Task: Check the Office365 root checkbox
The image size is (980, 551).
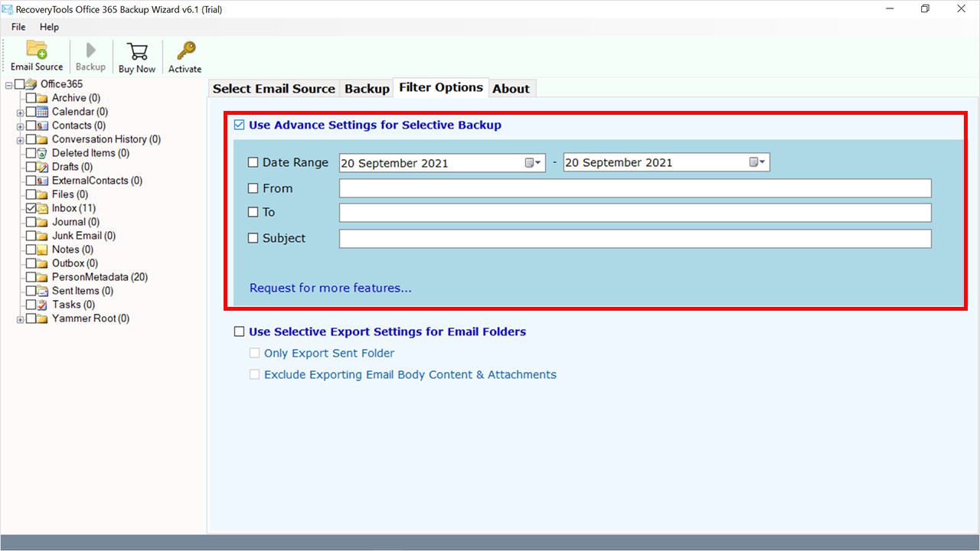Action: pyautogui.click(x=19, y=84)
